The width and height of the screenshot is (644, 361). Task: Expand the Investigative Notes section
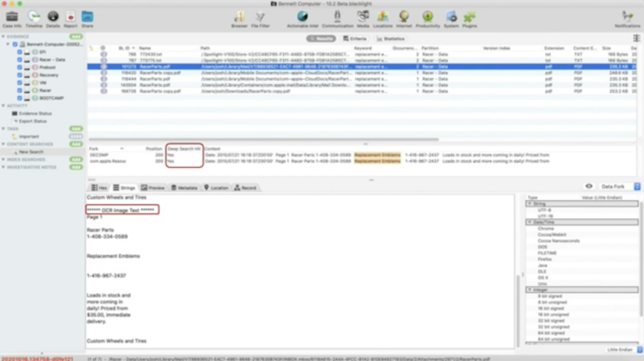point(3,167)
